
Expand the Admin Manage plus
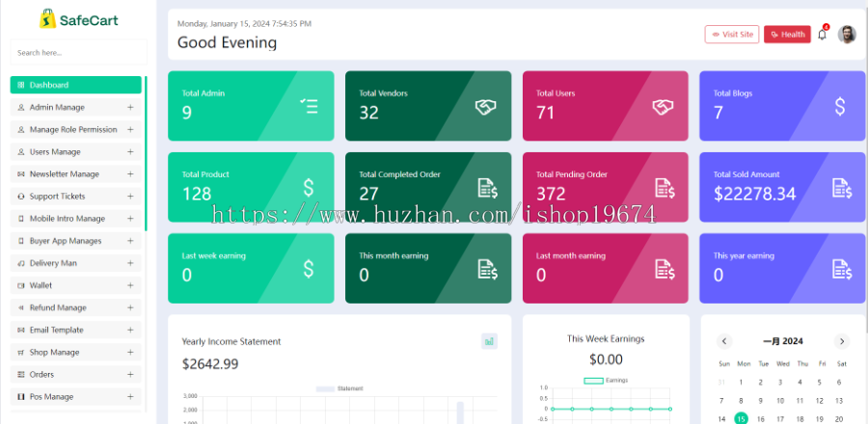point(130,107)
